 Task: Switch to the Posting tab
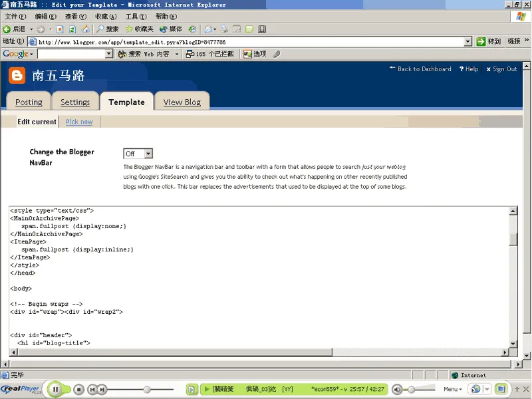point(29,102)
